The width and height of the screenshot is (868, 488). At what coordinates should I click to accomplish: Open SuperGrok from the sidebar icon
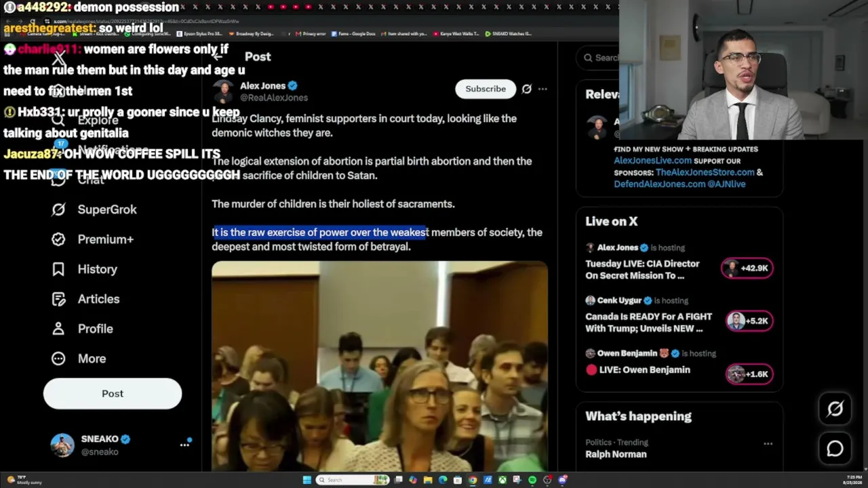pyautogui.click(x=58, y=209)
